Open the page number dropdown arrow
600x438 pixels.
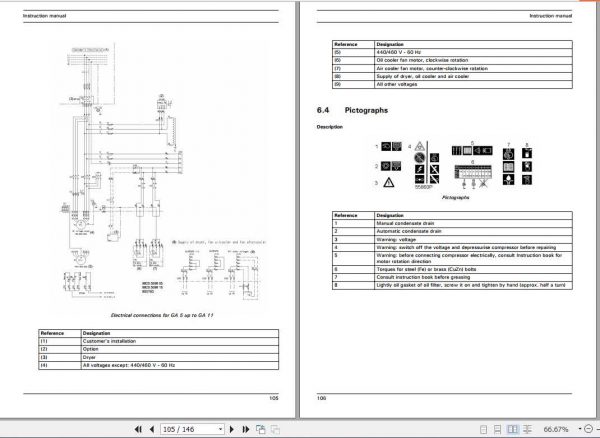pyautogui.click(x=220, y=429)
